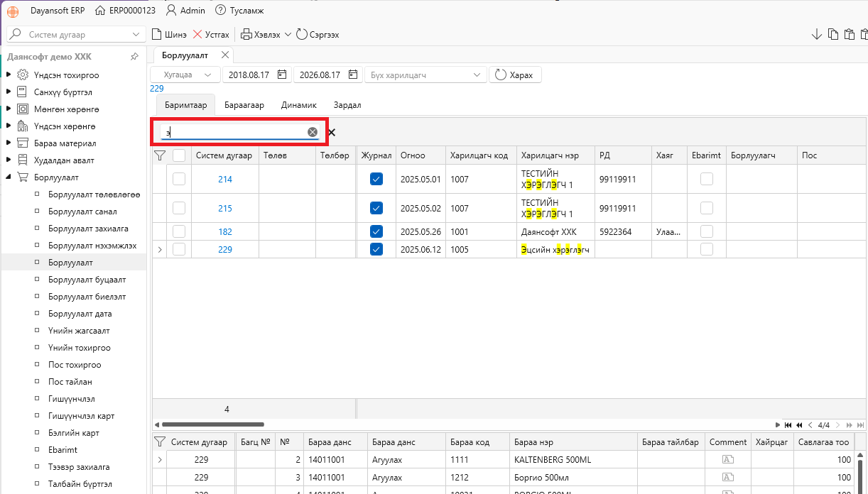
Task: Open the Бүх харилцагч customer dropdown
Action: 425,75
